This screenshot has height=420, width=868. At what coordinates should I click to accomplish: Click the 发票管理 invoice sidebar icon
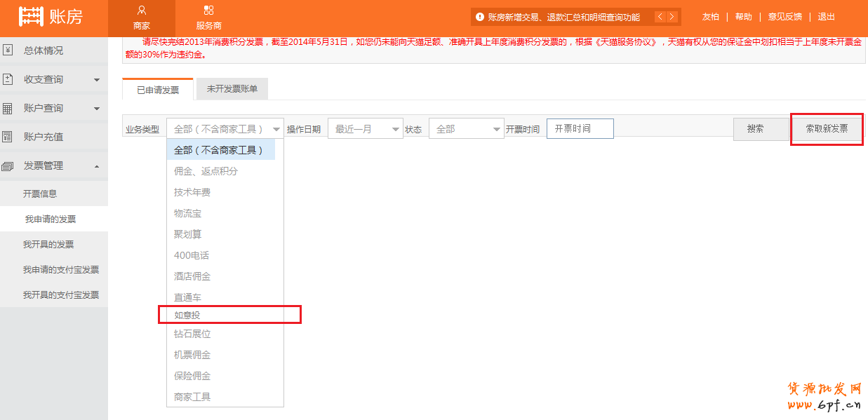click(8, 165)
